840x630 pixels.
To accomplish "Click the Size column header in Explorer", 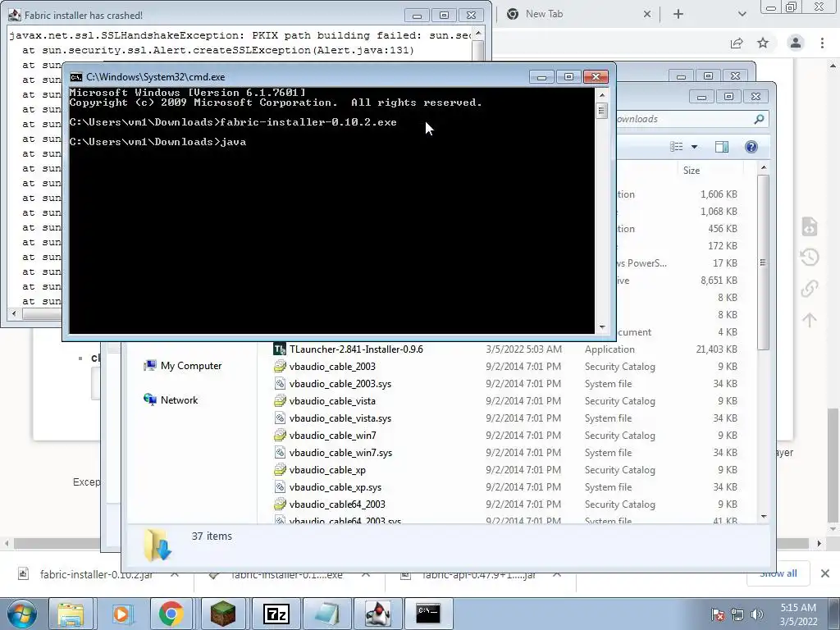I will coord(691,171).
